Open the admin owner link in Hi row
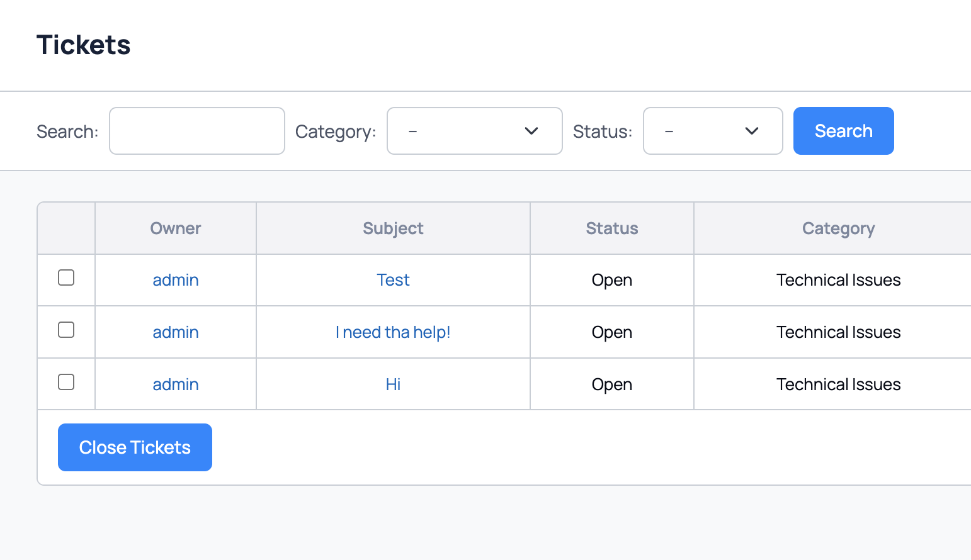971x560 pixels. (x=176, y=384)
